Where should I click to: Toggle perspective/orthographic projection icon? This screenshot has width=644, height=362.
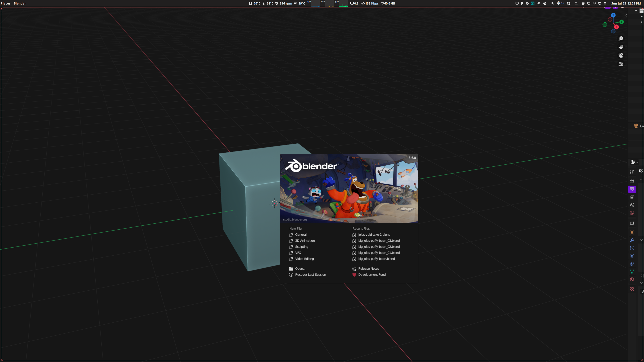coord(621,64)
